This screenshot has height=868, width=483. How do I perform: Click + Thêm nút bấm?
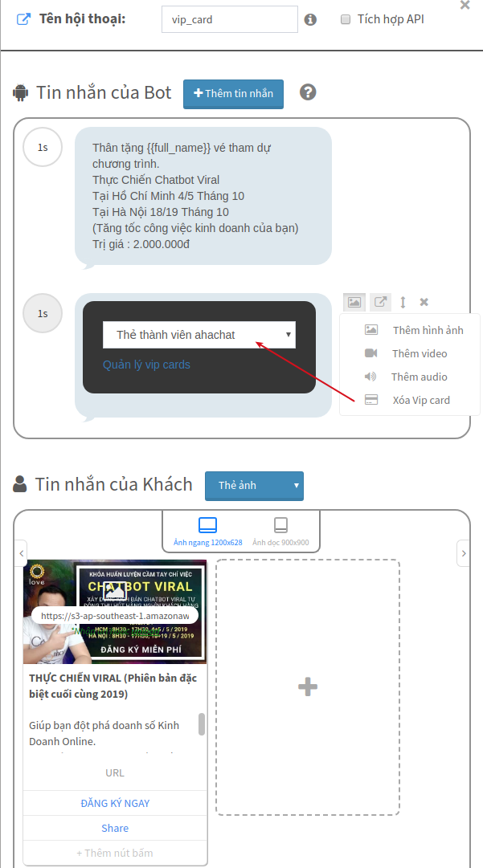click(115, 853)
